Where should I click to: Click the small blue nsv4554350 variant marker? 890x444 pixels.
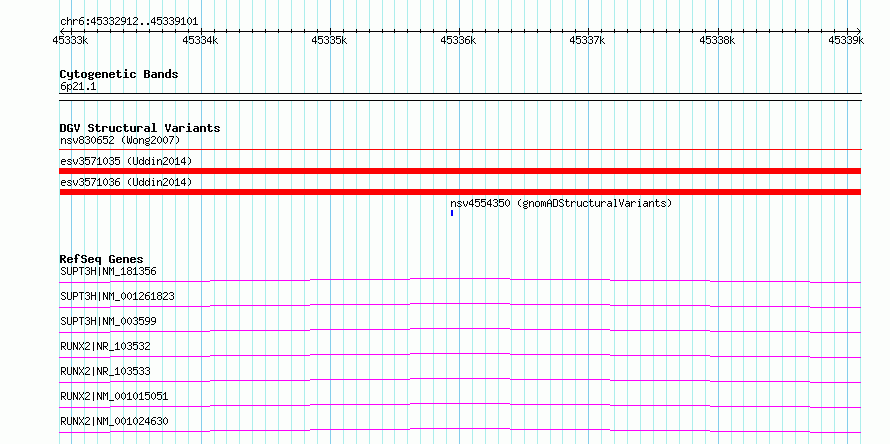[452, 213]
